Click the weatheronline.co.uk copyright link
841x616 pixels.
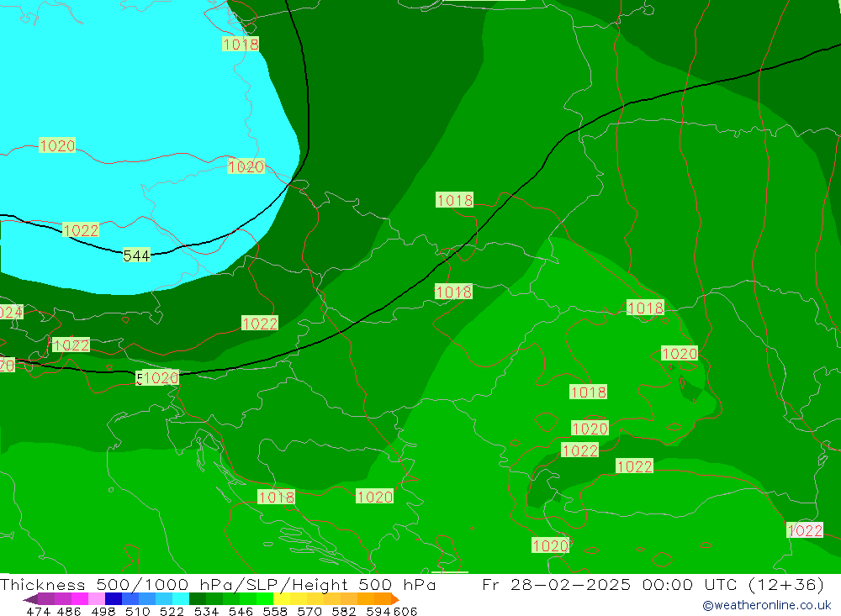click(766, 605)
